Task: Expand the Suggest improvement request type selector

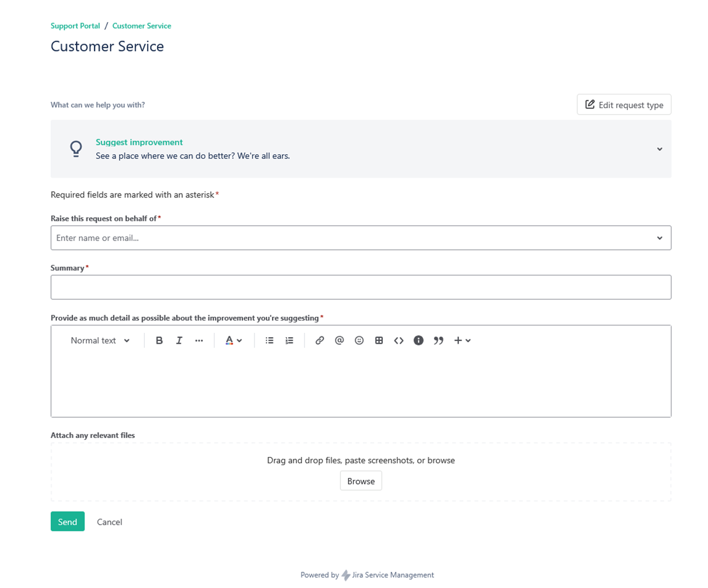Action: click(659, 149)
